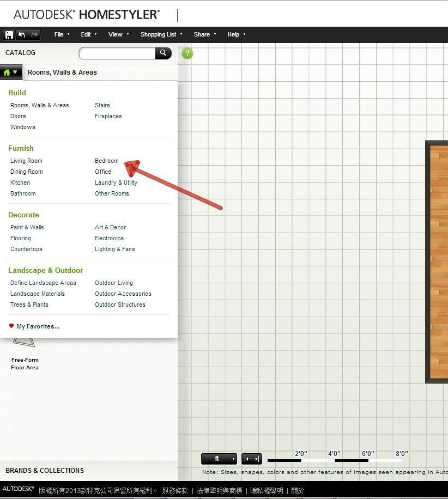Select Outdoor Accessories
This screenshot has width=448, height=499.
coord(123,294)
